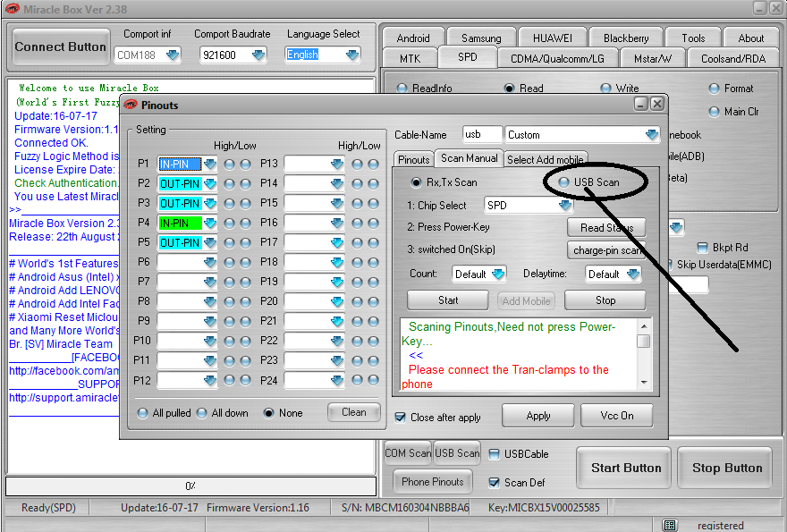The height and width of the screenshot is (532, 787).
Task: Select the Format radio button
Action: 714,89
